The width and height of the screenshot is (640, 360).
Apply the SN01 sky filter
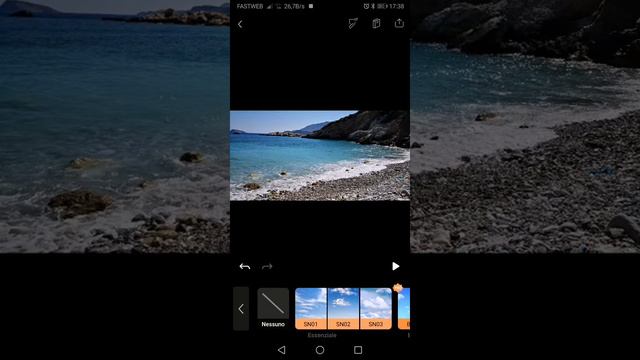[x=311, y=309]
